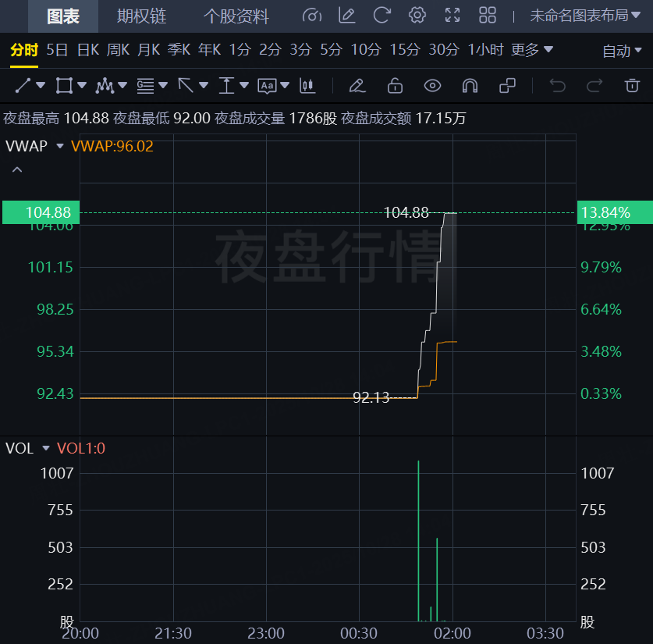Viewport: 653px width, 644px height.
Task: Switch to the 图表 tab
Action: 63,16
